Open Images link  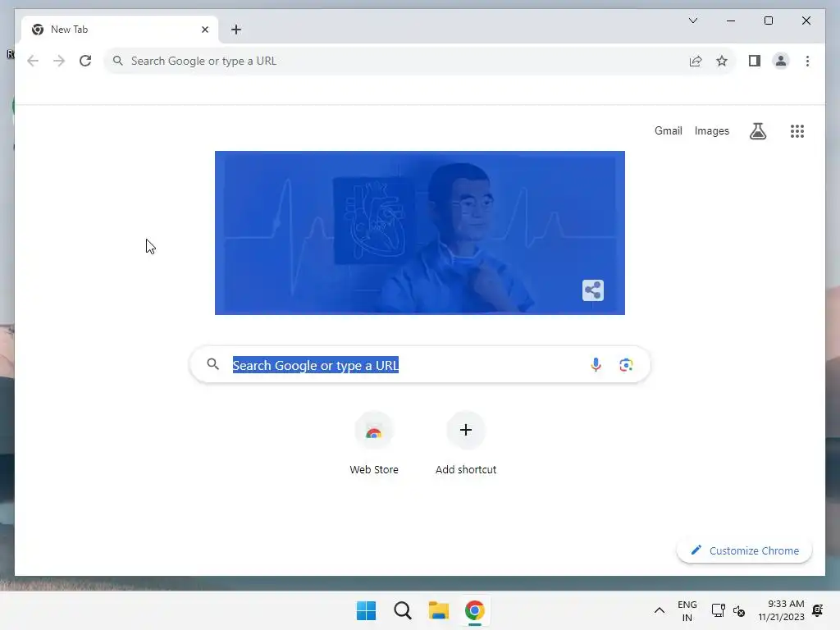[x=711, y=130]
